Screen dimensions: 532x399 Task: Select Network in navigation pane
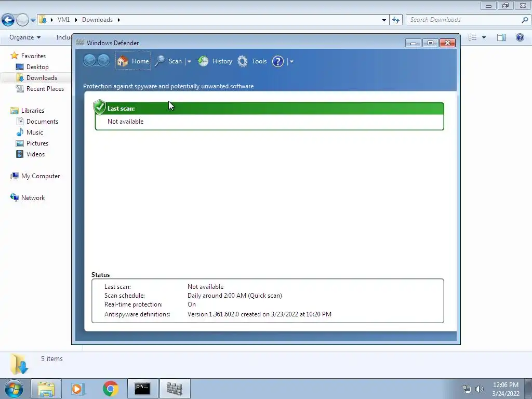click(x=33, y=198)
